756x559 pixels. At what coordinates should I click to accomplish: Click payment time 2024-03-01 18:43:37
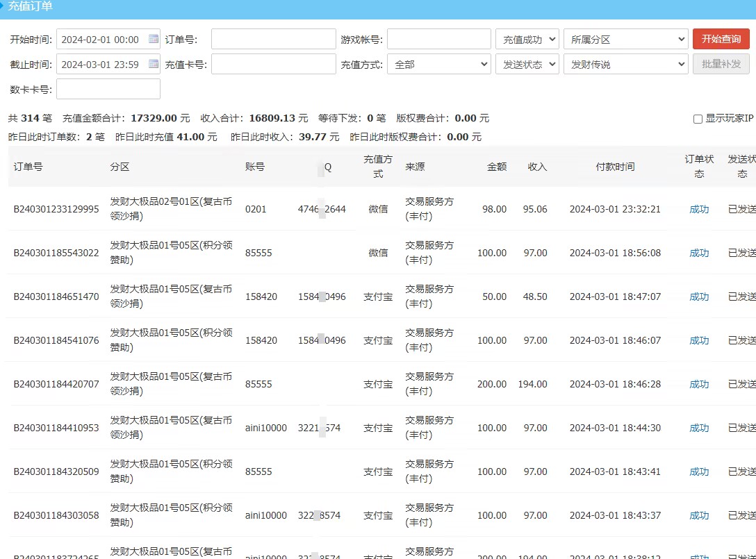[615, 516]
